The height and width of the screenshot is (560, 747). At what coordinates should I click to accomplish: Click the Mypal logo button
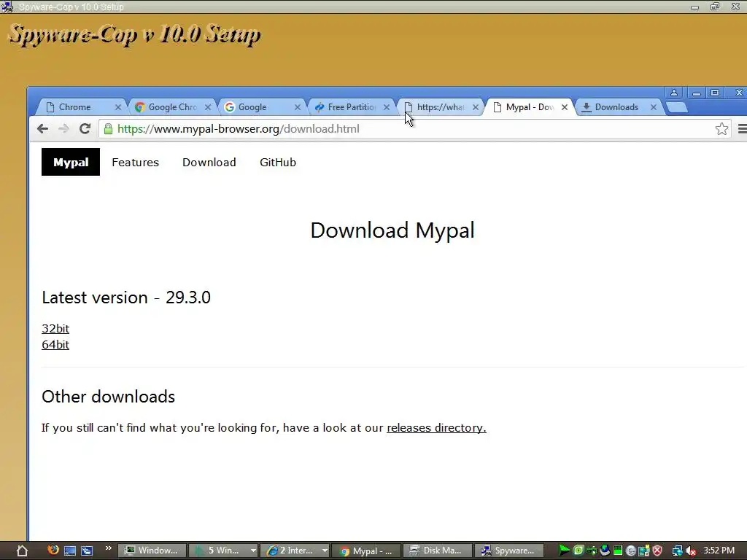[71, 162]
